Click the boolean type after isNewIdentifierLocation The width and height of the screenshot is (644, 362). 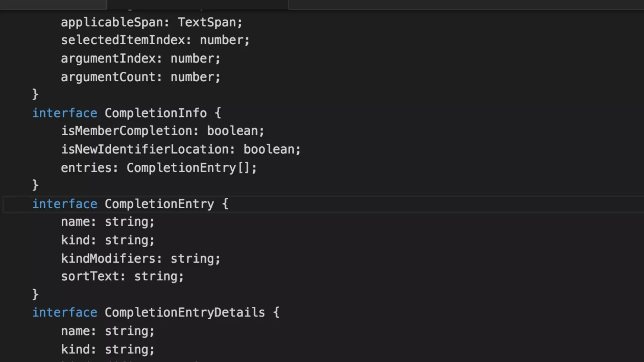pos(269,150)
